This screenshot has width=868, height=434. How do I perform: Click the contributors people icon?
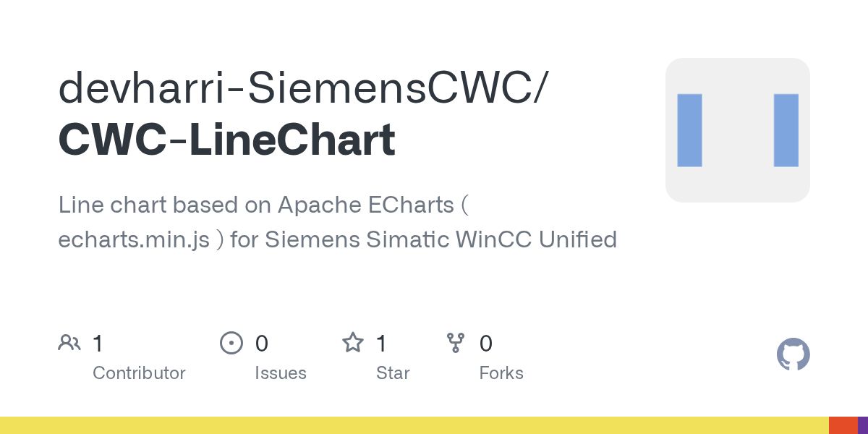[69, 343]
